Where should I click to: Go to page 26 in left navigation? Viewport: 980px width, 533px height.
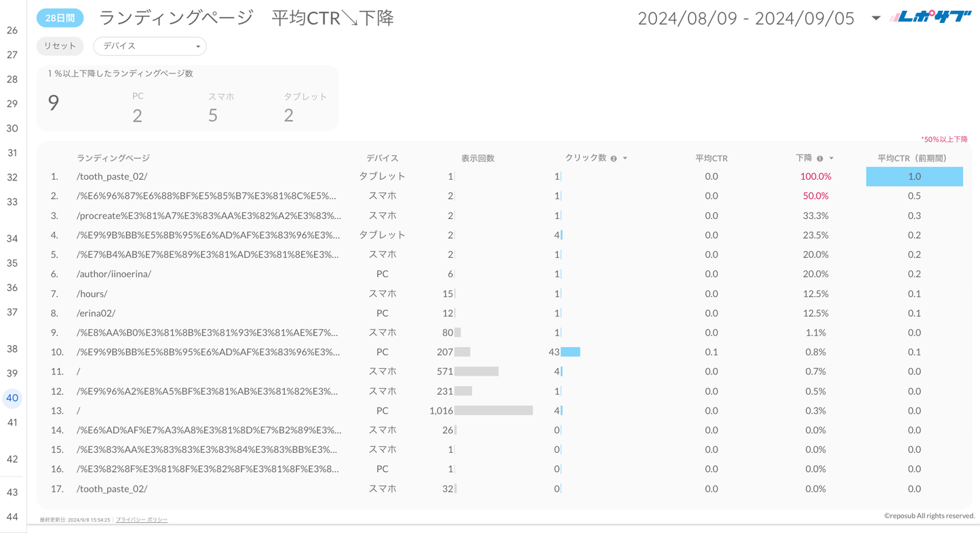tap(12, 31)
